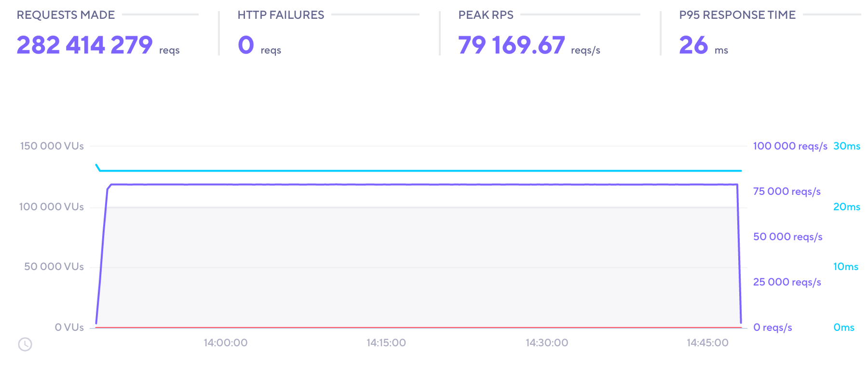Click the PEAK RPS heading

[x=486, y=15]
